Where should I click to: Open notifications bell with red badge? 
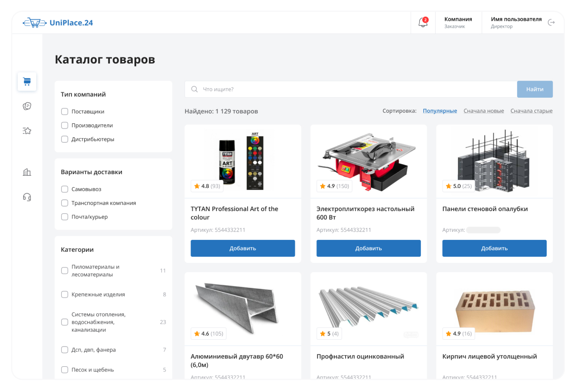pyautogui.click(x=423, y=22)
